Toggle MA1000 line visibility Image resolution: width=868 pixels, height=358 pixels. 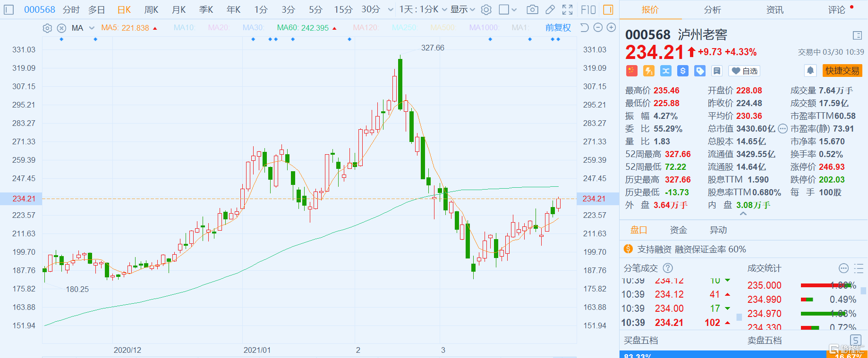click(x=484, y=28)
